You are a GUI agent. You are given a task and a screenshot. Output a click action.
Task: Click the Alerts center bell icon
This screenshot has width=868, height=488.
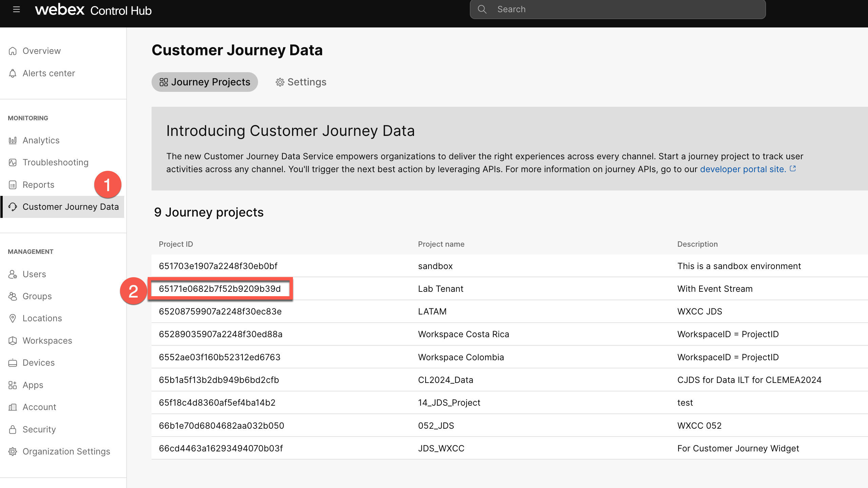13,73
